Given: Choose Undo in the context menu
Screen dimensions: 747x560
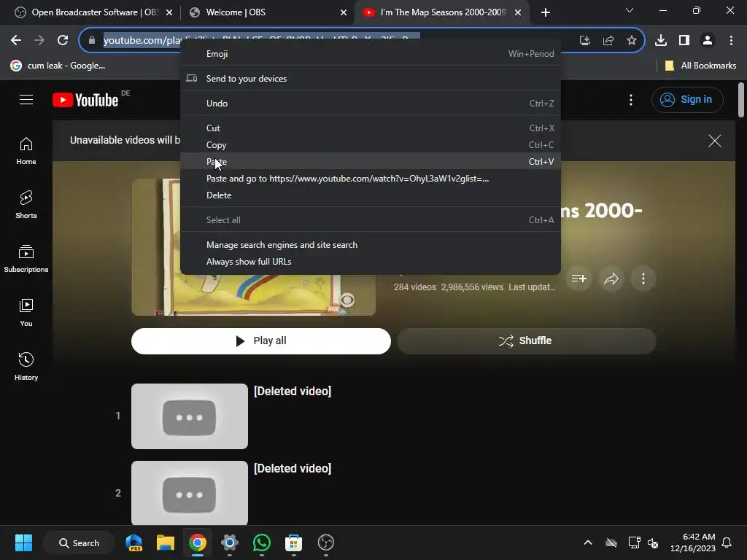Looking at the screenshot, I should pos(370,104).
